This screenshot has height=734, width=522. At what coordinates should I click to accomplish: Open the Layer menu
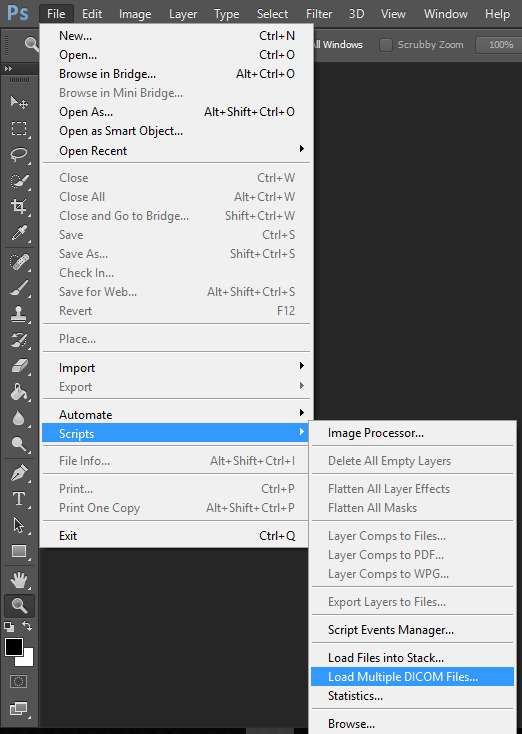183,14
